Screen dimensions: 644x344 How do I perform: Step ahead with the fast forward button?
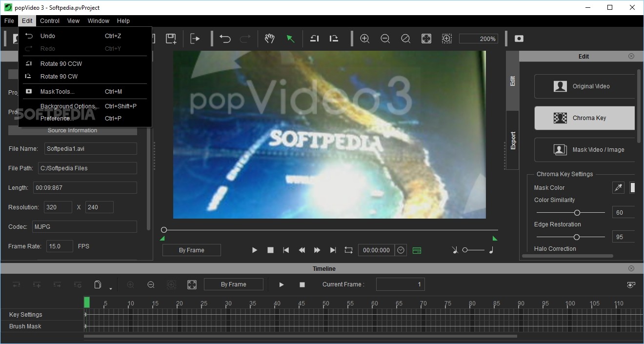point(317,250)
